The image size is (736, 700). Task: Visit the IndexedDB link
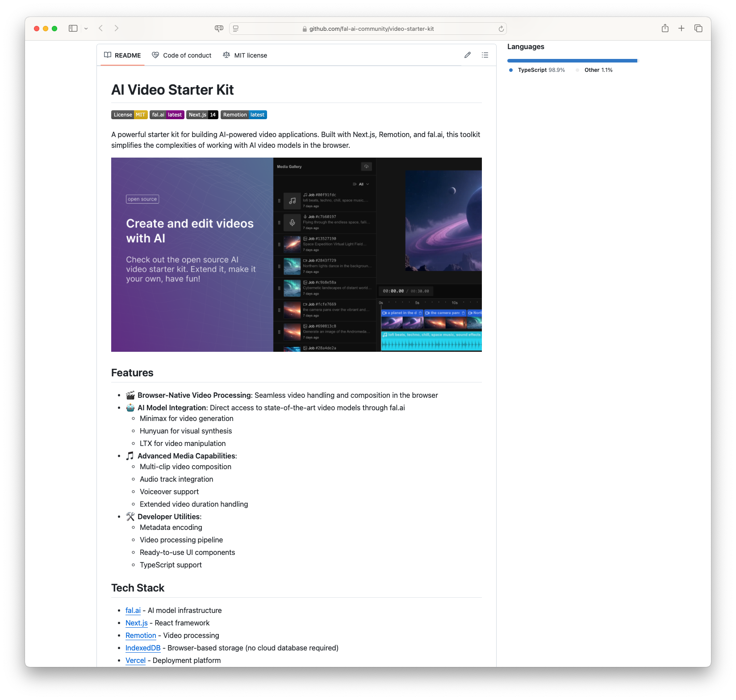[143, 648]
